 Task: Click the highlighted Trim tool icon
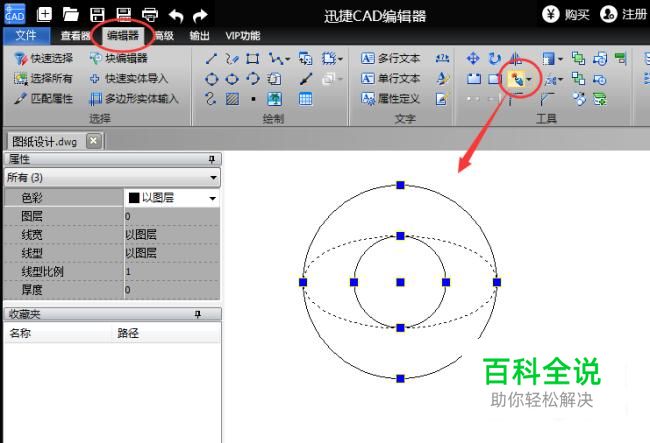tap(517, 79)
